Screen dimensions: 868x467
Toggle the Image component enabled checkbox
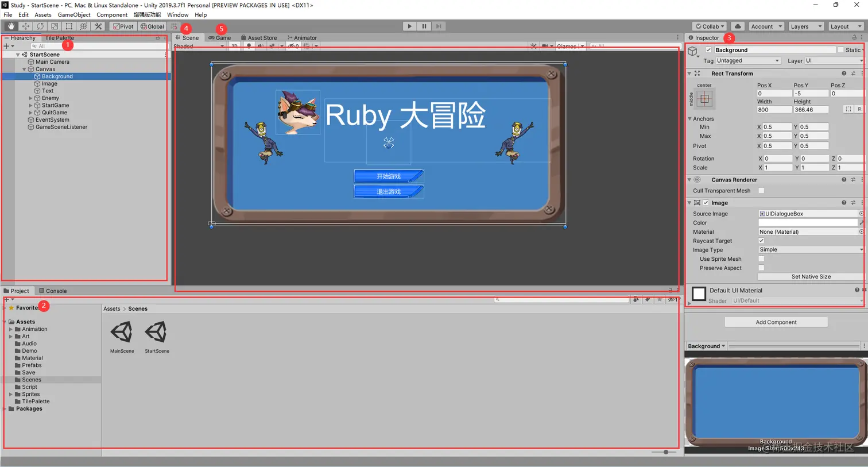coord(706,203)
